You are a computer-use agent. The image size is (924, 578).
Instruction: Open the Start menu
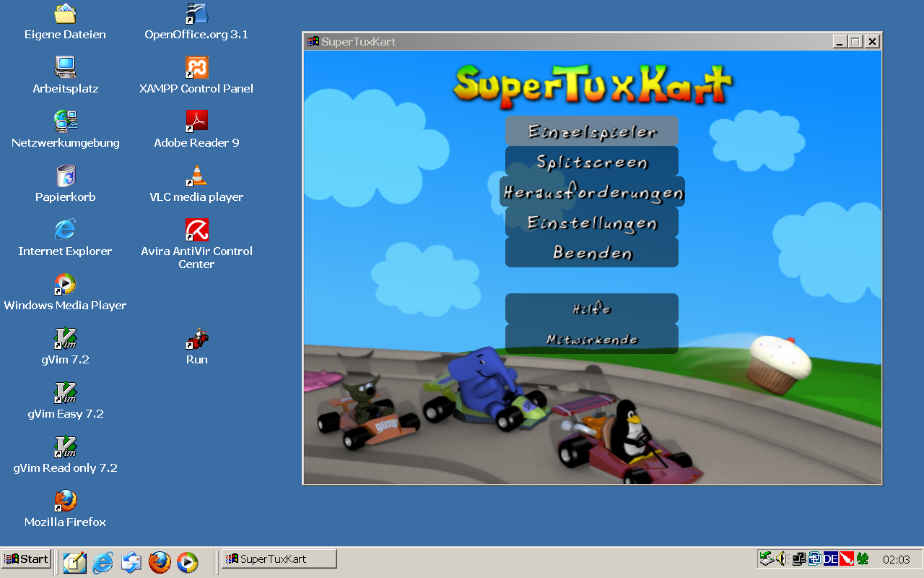point(27,558)
